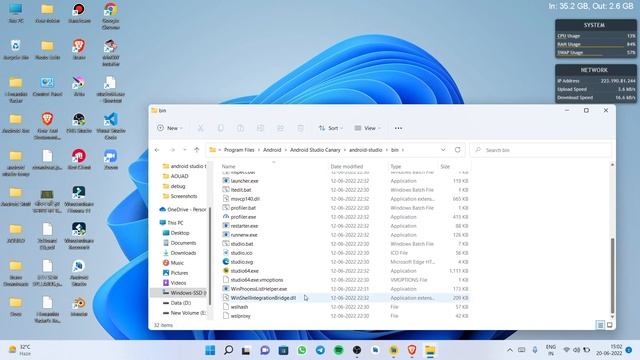
Task: Navigate to Android breadcrumb
Action: [x=272, y=150]
